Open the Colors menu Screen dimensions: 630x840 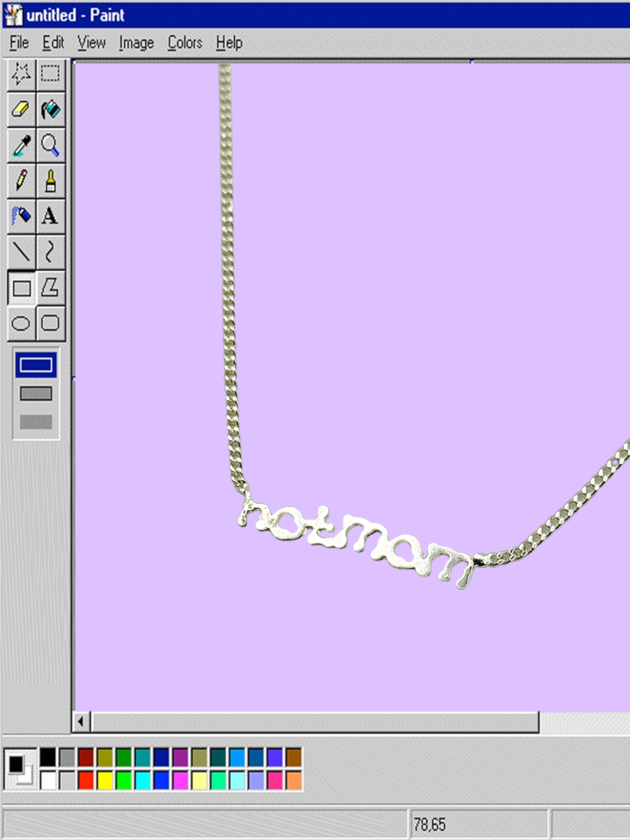(185, 42)
